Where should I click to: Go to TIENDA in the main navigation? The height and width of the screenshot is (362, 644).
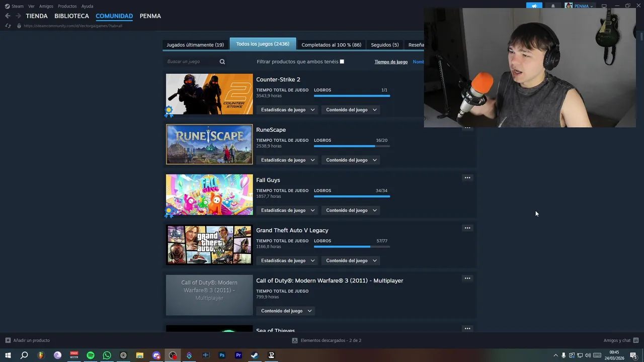tap(37, 16)
